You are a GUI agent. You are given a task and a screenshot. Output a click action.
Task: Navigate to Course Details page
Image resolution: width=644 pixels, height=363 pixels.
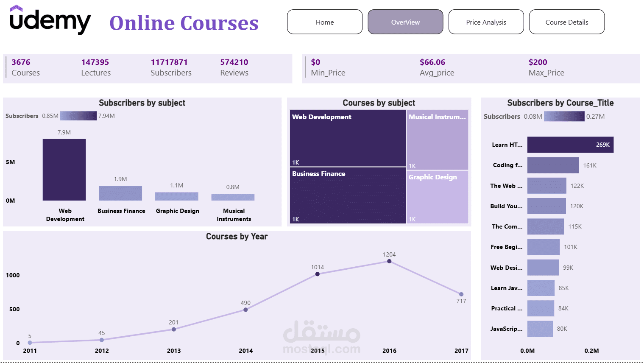(x=566, y=22)
